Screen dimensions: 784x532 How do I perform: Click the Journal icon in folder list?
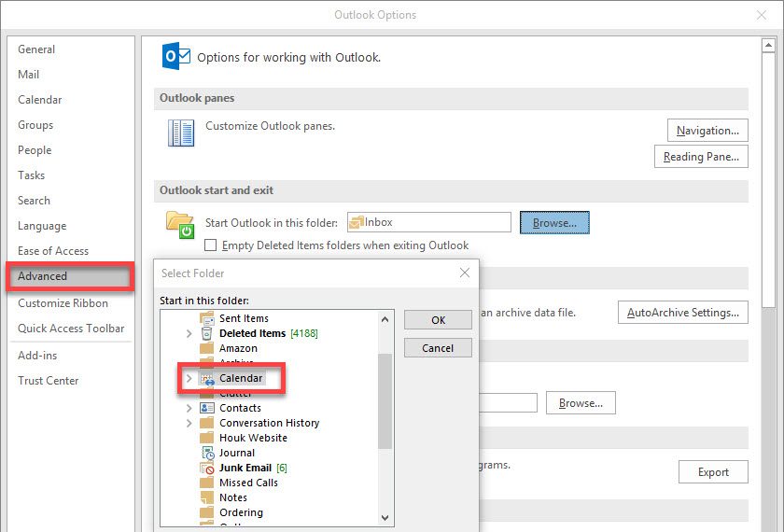pos(207,453)
